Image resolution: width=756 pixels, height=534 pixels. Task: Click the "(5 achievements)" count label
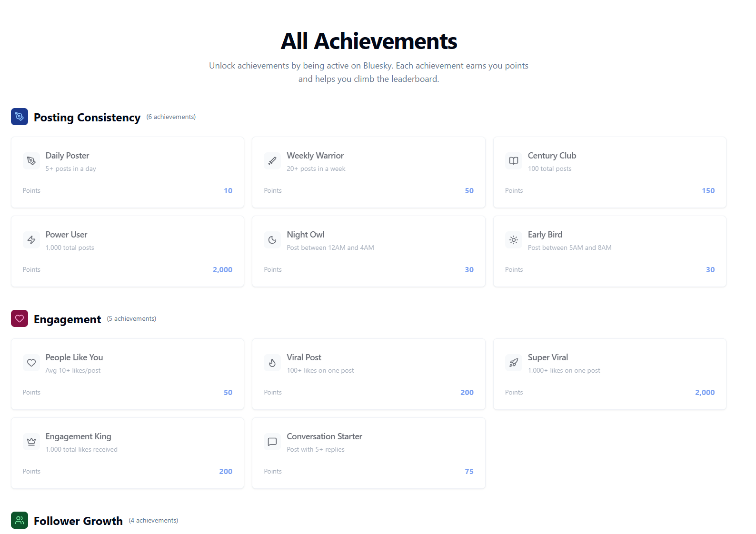point(131,318)
